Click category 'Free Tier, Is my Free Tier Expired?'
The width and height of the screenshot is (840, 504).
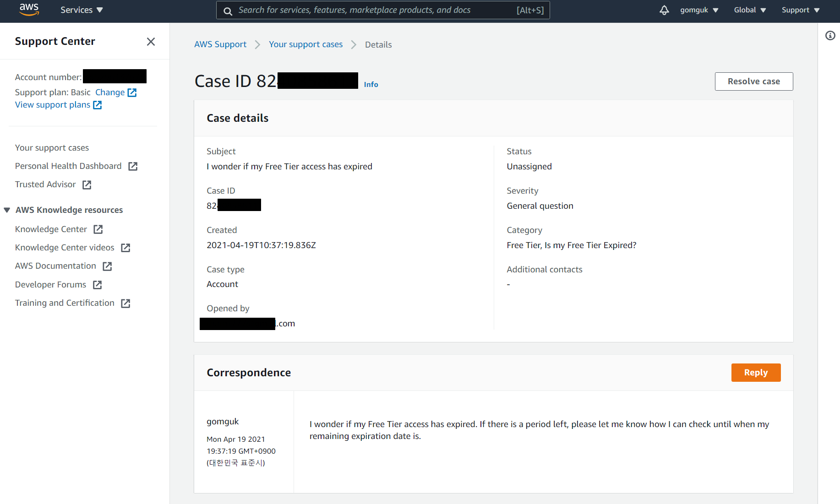572,245
